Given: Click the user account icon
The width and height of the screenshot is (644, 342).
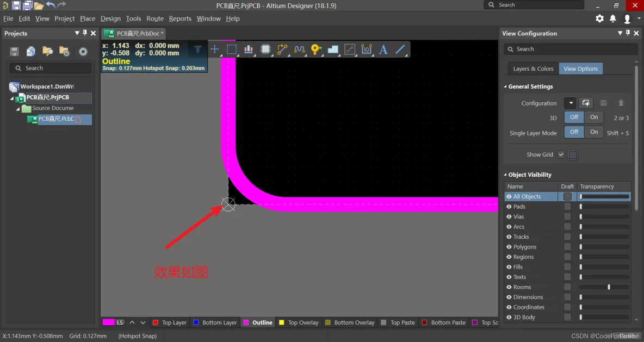Looking at the screenshot, I should coord(627,19).
